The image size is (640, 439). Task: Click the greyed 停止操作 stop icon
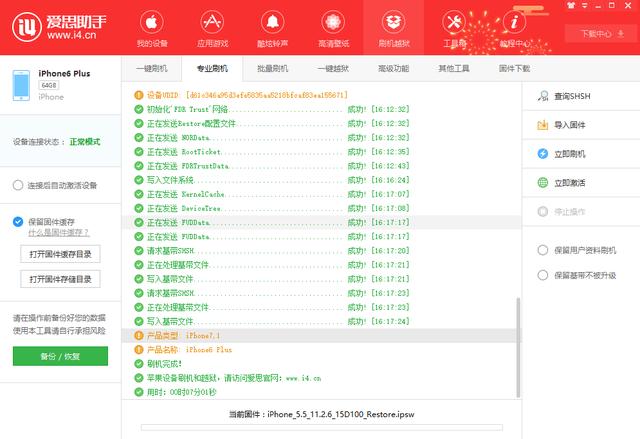click(x=543, y=211)
